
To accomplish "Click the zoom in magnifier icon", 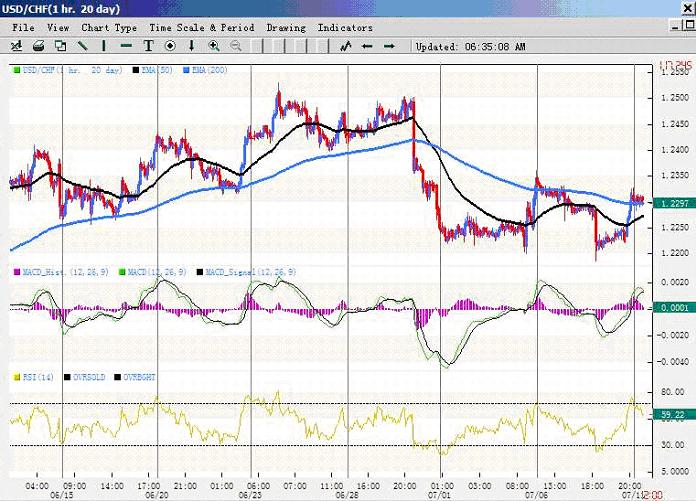I will pos(214,46).
